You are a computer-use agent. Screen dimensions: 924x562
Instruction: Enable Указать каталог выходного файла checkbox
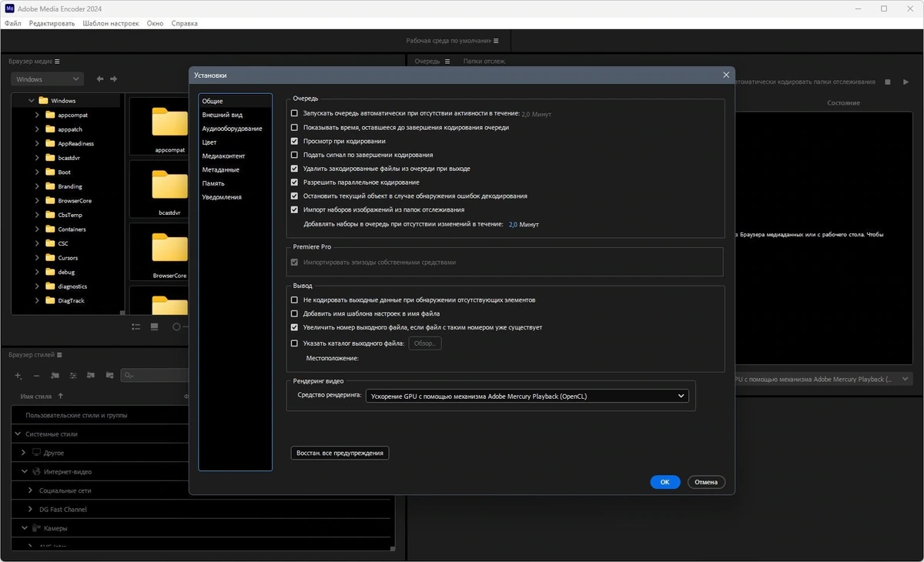tap(294, 343)
